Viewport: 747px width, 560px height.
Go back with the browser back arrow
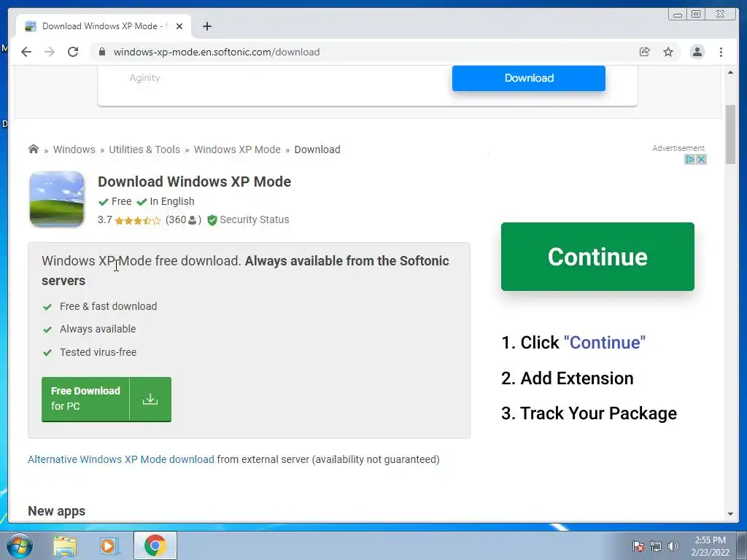[x=26, y=52]
